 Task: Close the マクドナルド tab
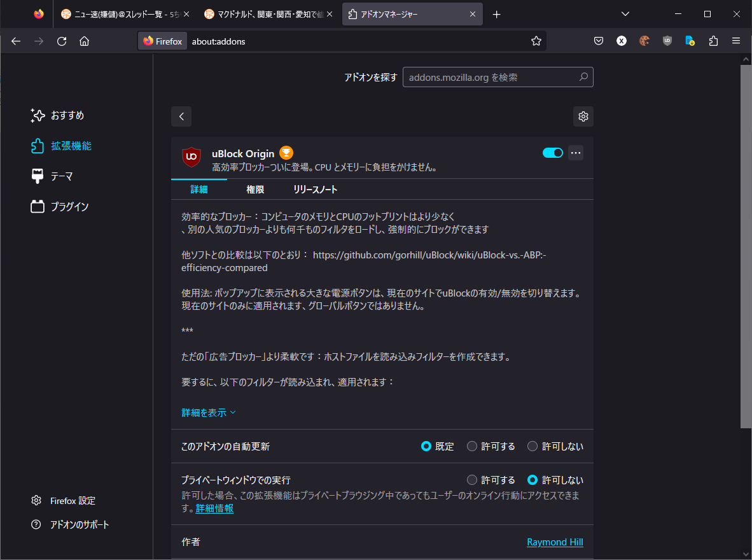point(330,15)
